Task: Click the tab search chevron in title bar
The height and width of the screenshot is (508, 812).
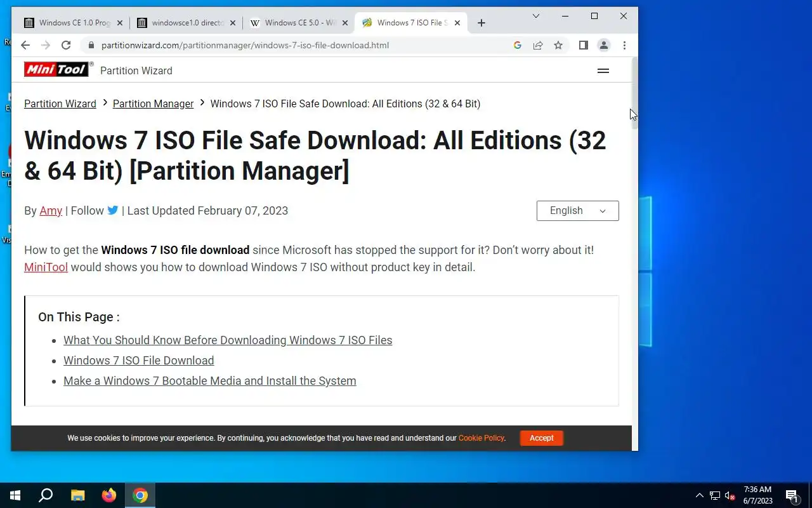Action: pos(536,16)
